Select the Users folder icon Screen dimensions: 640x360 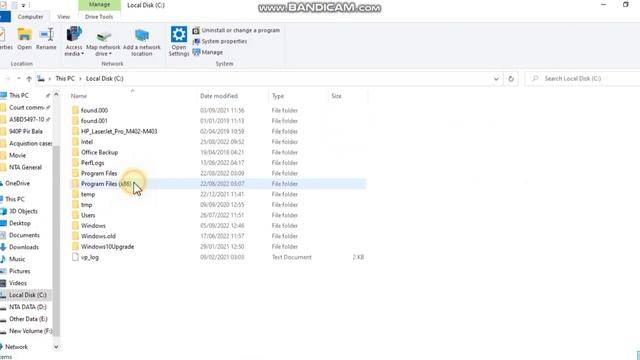click(x=75, y=215)
